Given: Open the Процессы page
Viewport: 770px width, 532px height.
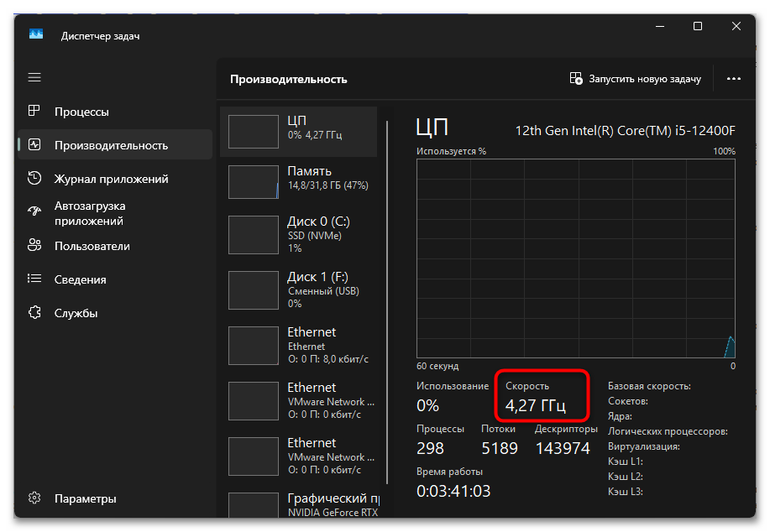Looking at the screenshot, I should pyautogui.click(x=115, y=112).
